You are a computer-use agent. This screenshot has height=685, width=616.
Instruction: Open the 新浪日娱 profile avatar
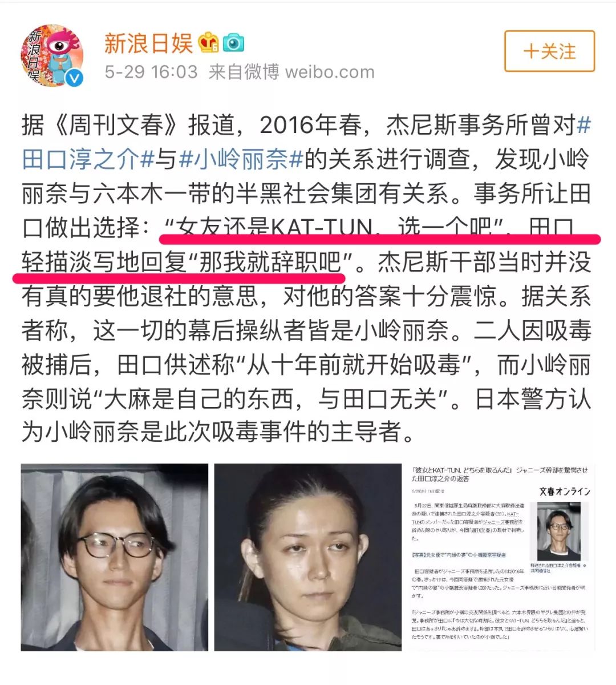coord(52,57)
